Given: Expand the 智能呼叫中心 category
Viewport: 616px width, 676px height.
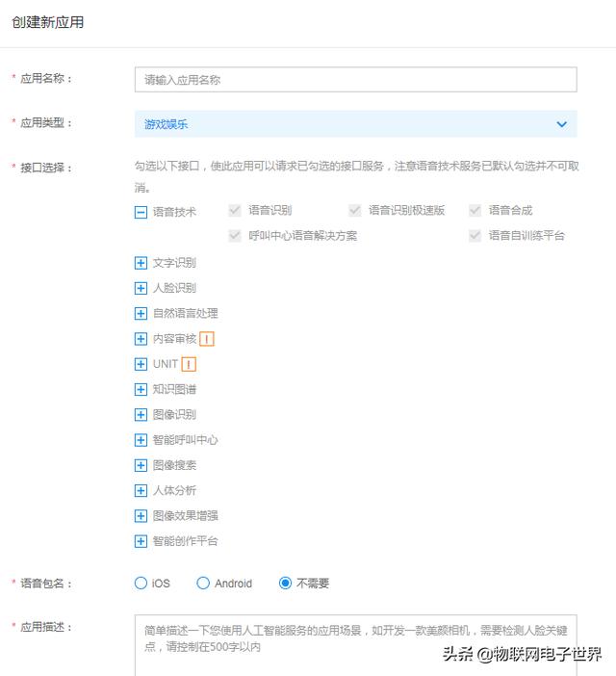Looking at the screenshot, I should click(141, 440).
